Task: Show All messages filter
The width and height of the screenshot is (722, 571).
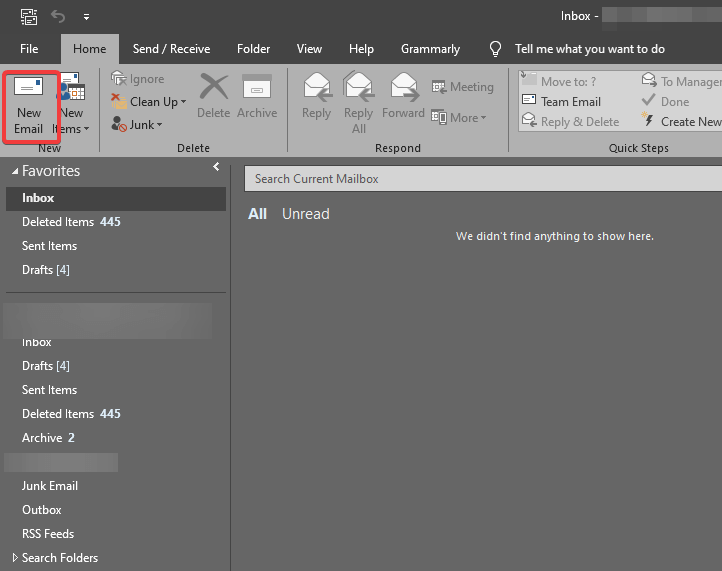Action: click(257, 214)
